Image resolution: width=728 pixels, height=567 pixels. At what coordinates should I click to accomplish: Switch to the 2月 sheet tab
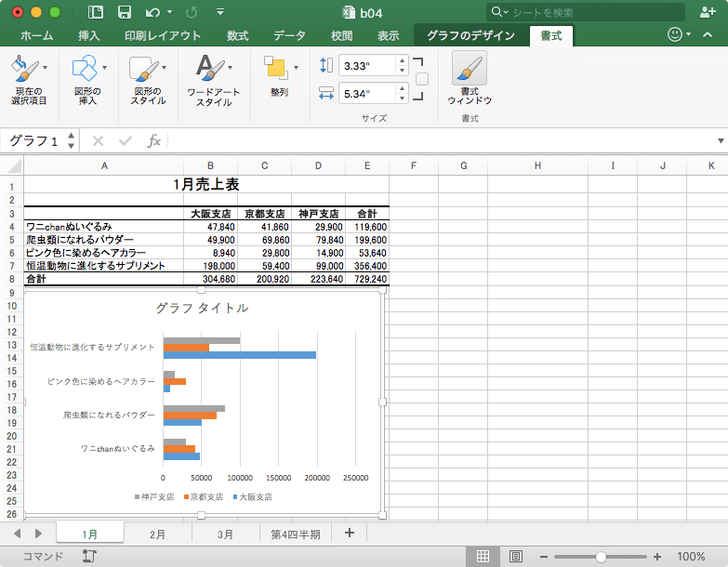(x=157, y=534)
